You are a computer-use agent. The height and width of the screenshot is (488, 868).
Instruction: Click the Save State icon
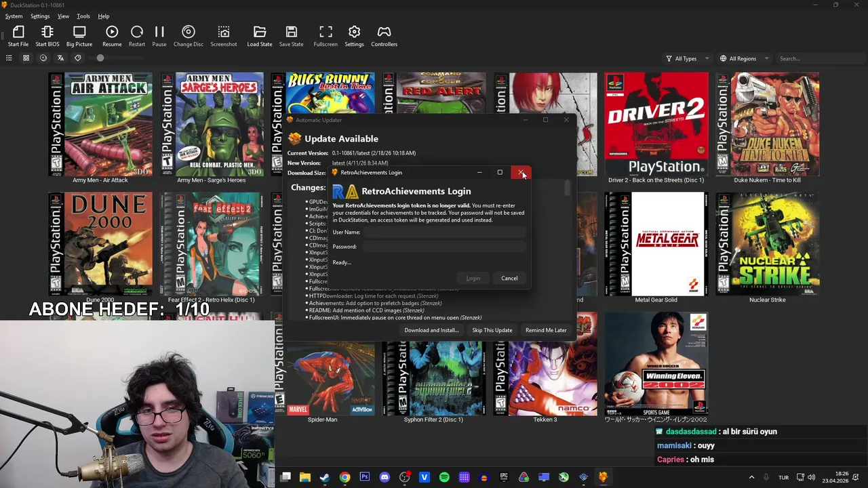292,37
